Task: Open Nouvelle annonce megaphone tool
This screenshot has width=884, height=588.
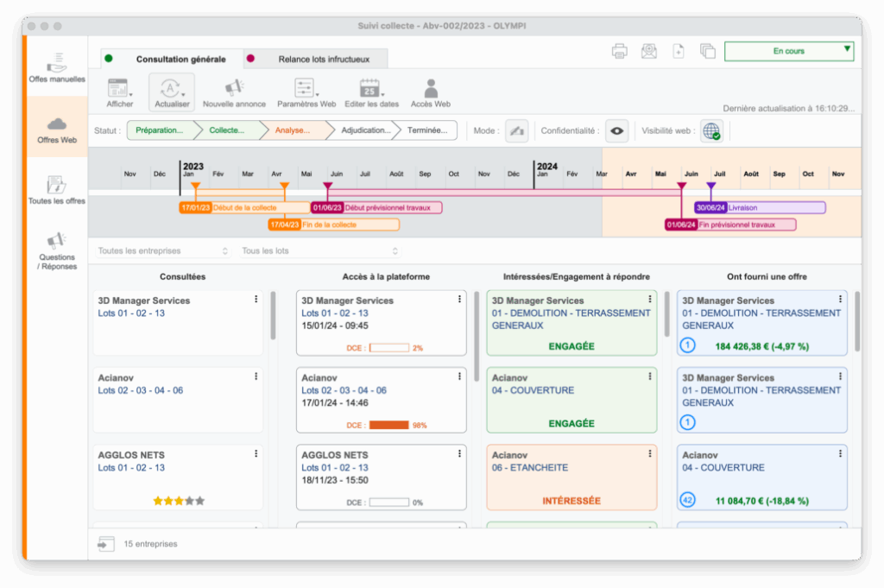Action: point(234,88)
